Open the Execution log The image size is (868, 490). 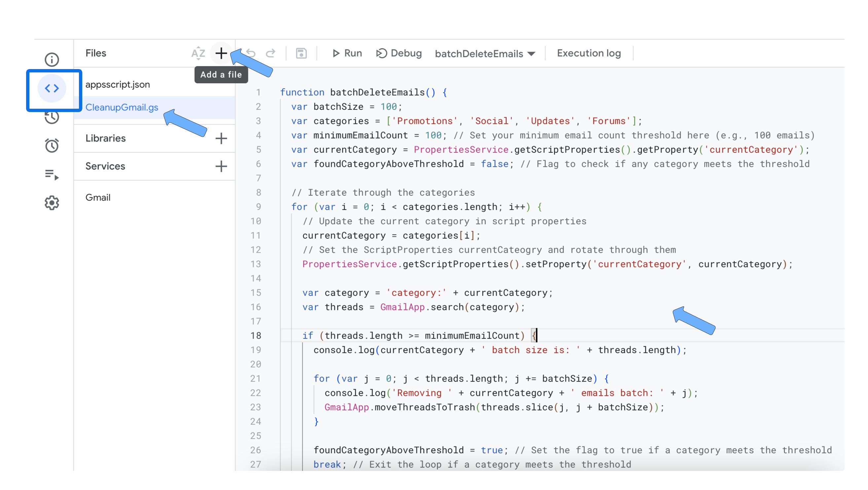point(589,53)
